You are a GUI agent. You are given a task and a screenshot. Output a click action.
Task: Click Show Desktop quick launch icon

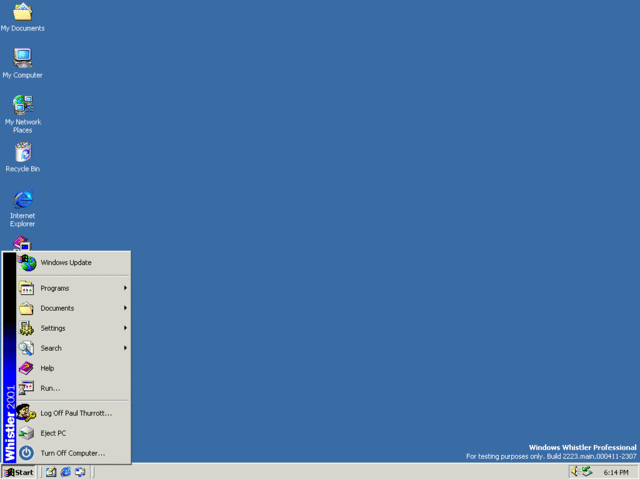tap(51, 472)
